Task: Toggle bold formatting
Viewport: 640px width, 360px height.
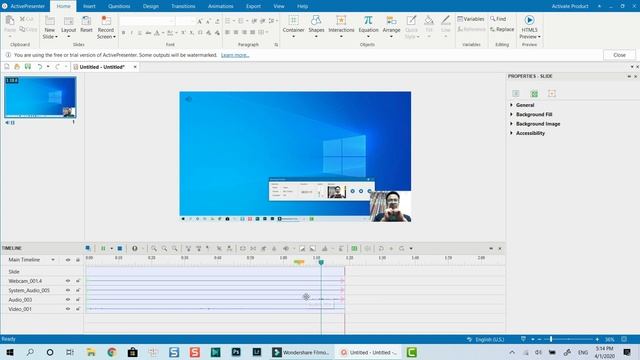Action: coord(124,33)
